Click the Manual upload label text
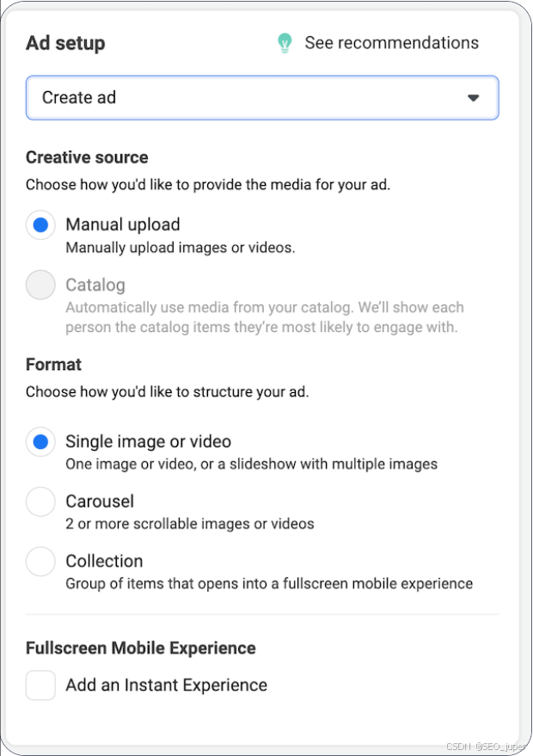The width and height of the screenshot is (533, 756). point(123,224)
